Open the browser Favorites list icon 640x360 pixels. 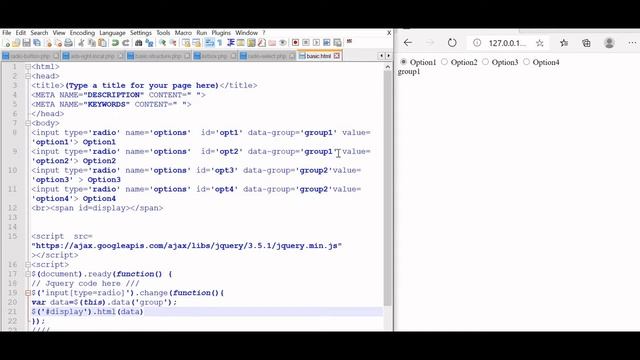564,42
